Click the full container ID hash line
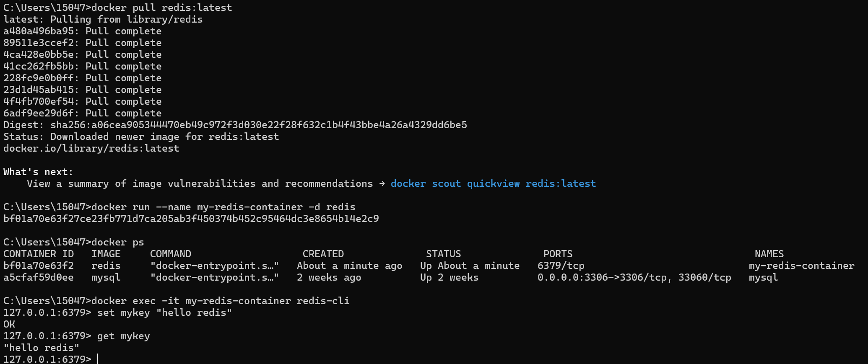868x364 pixels. coord(191,219)
